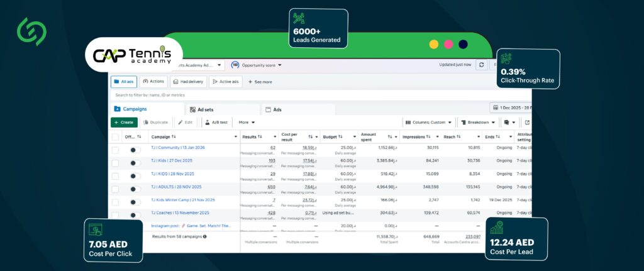Open the Actions filter
The height and width of the screenshot is (271, 644).
point(153,82)
